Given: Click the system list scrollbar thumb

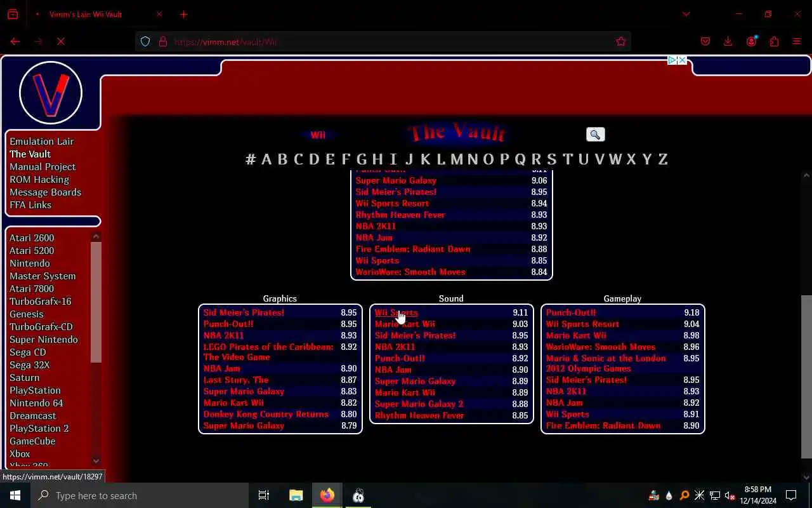Looking at the screenshot, I should click(x=96, y=302).
